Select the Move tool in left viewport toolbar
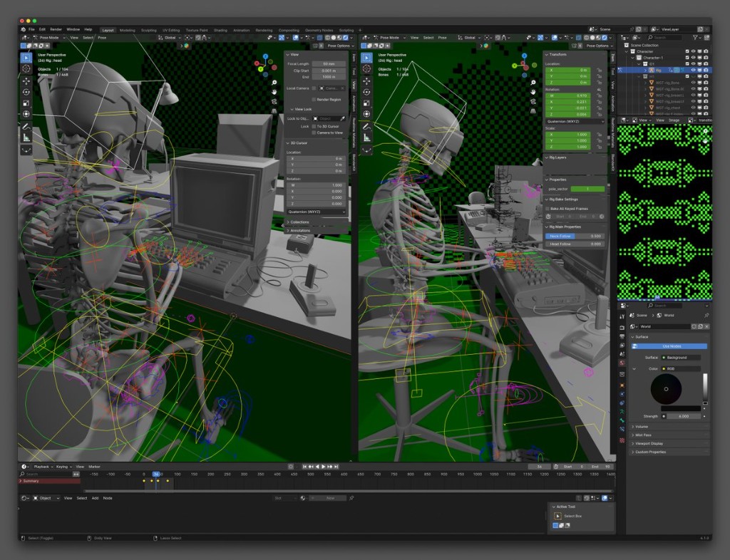The image size is (730, 560). pos(26,81)
